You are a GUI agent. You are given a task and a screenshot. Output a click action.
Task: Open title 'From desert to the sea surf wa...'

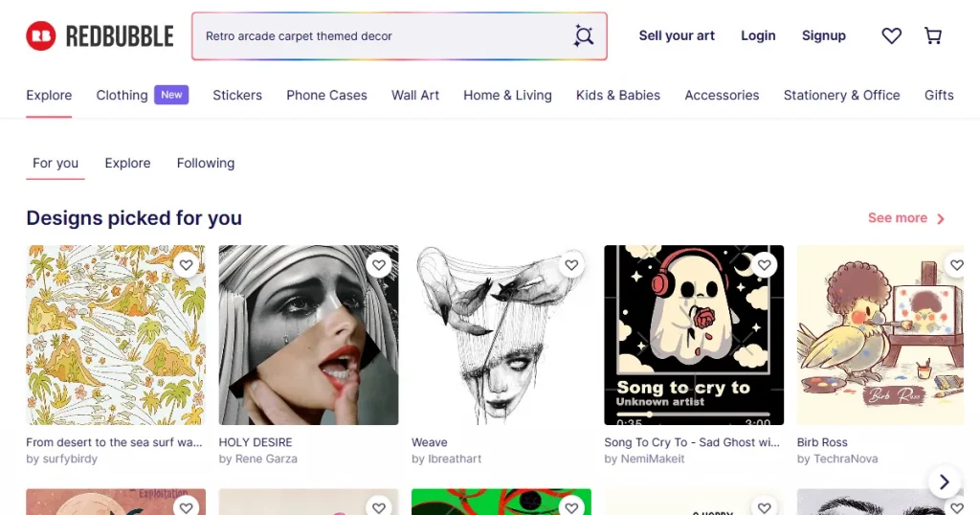(x=115, y=442)
